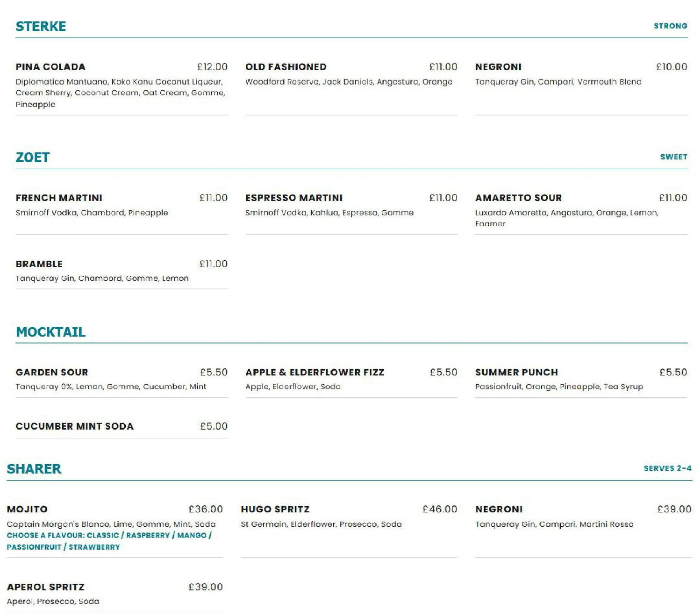Click the Tanqueray 0% ingredients line
The image size is (700, 614).
click(x=111, y=387)
